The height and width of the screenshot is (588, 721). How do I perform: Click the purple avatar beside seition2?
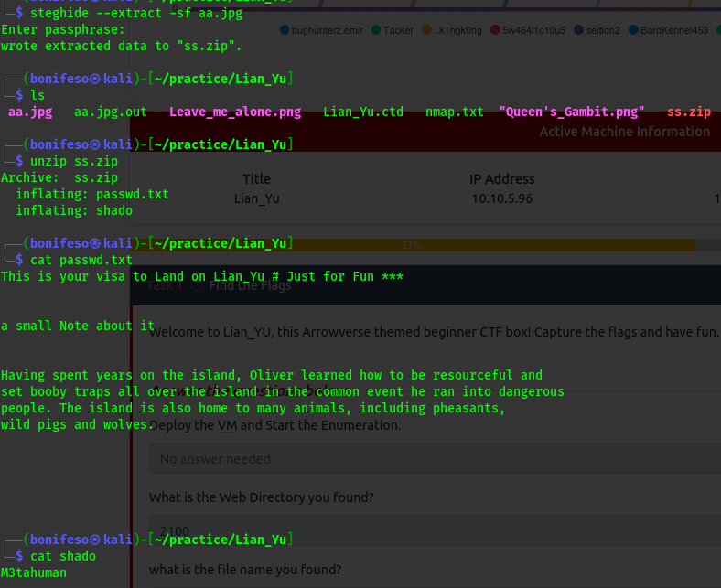coord(578,30)
